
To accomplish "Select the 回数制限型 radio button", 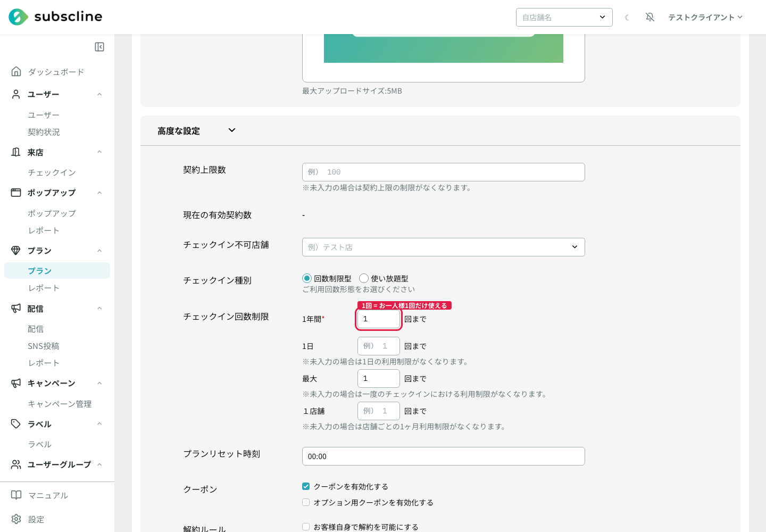I will tap(307, 278).
